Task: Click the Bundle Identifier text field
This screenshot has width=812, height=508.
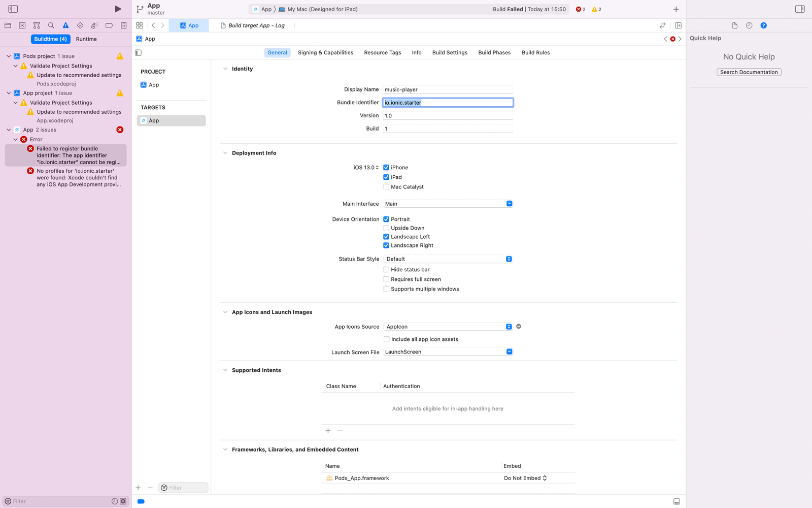Action: (448, 103)
